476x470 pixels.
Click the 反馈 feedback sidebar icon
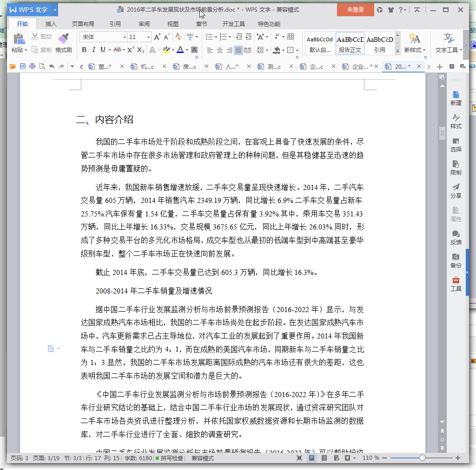point(456,237)
